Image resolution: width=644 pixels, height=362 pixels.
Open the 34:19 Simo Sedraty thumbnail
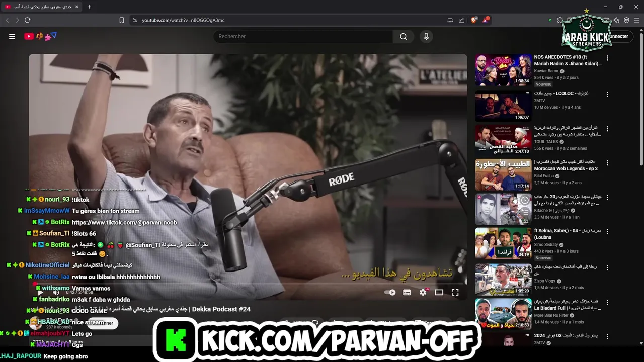[x=503, y=243]
